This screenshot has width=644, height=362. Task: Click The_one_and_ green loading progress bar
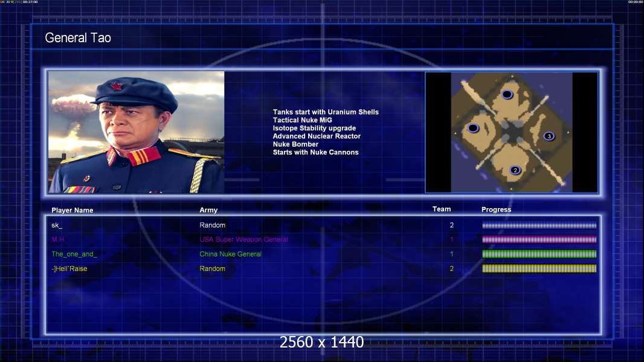coord(539,254)
